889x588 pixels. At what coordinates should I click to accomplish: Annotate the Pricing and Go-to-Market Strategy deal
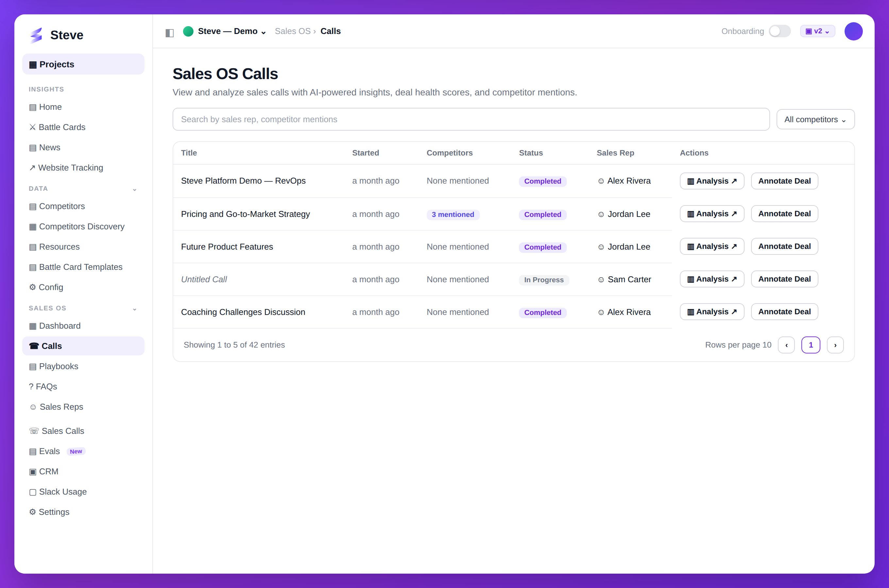pos(784,214)
